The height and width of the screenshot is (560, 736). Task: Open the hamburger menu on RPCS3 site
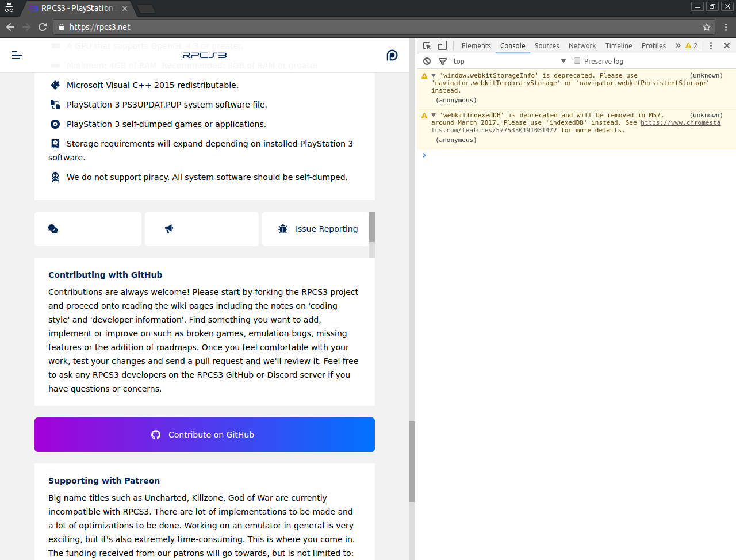click(x=17, y=55)
